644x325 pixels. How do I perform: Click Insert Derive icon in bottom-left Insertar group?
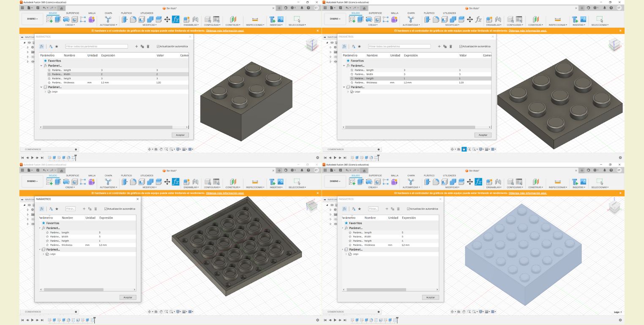pos(273,182)
